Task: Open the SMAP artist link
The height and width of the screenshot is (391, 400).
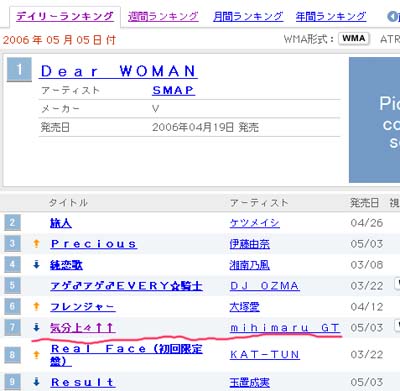Action: coord(174,90)
